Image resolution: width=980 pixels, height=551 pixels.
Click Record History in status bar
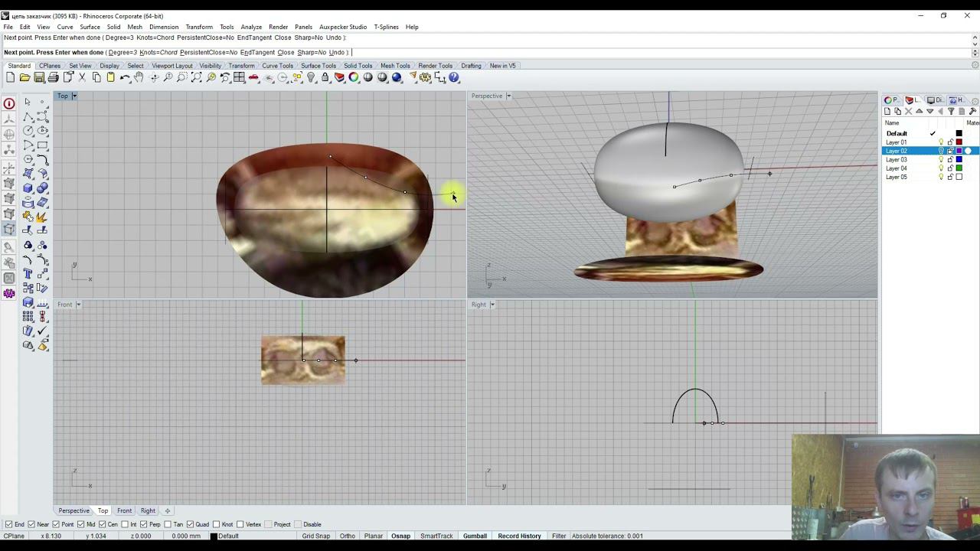tap(519, 536)
